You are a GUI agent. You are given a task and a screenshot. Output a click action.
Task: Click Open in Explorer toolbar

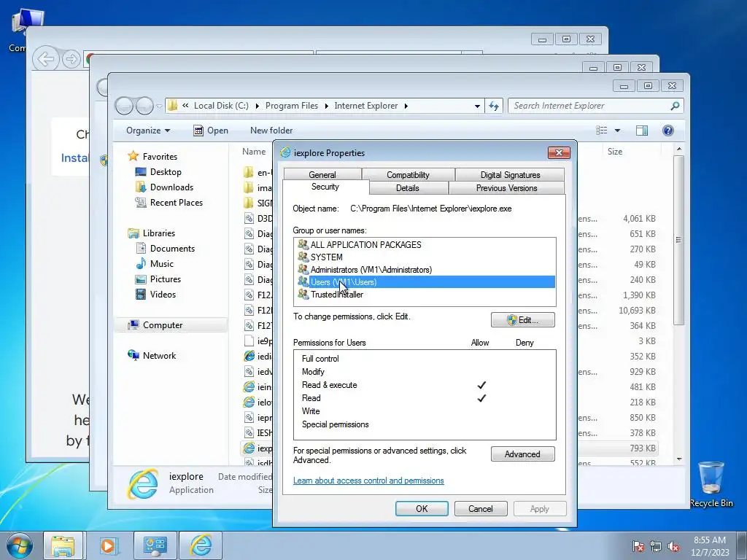click(211, 131)
